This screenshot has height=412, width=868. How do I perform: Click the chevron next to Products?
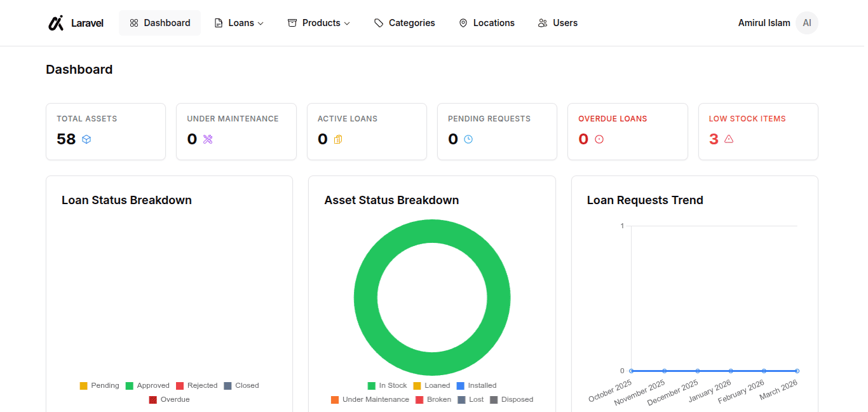347,24
